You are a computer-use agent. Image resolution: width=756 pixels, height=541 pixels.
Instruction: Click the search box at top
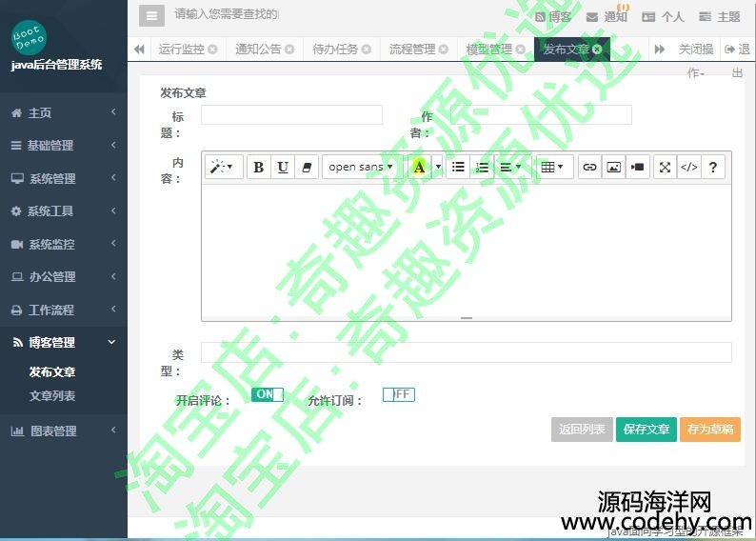(x=227, y=14)
